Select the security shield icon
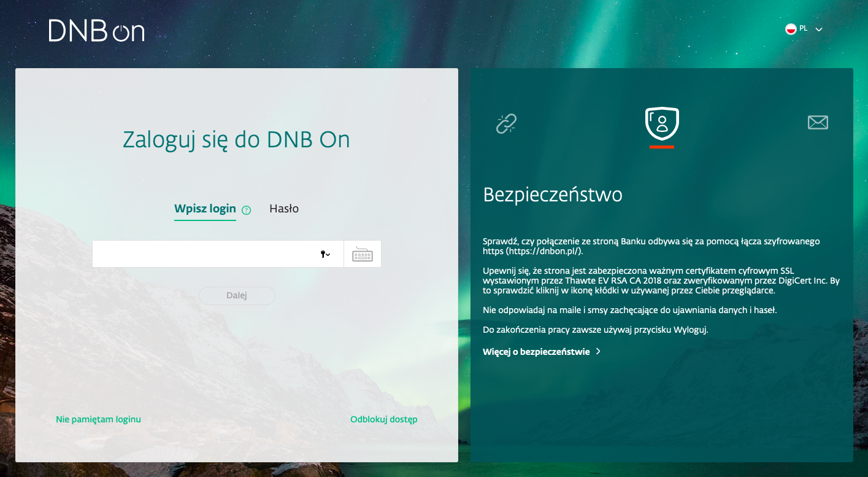The width and height of the screenshot is (868, 477). pyautogui.click(x=662, y=123)
